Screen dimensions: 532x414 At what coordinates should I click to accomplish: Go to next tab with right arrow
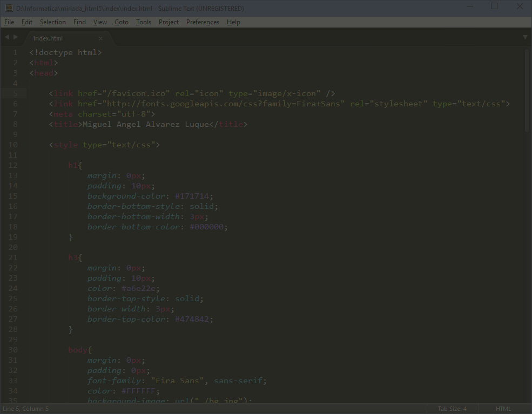[16, 37]
